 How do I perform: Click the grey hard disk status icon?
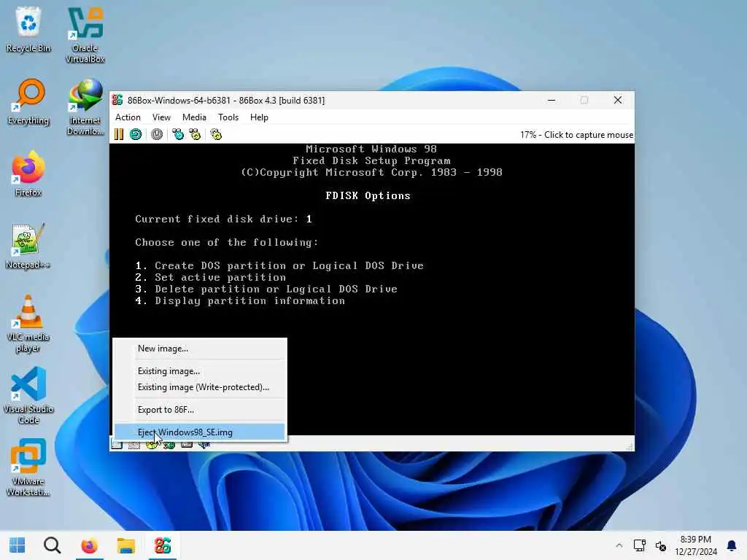click(187, 446)
